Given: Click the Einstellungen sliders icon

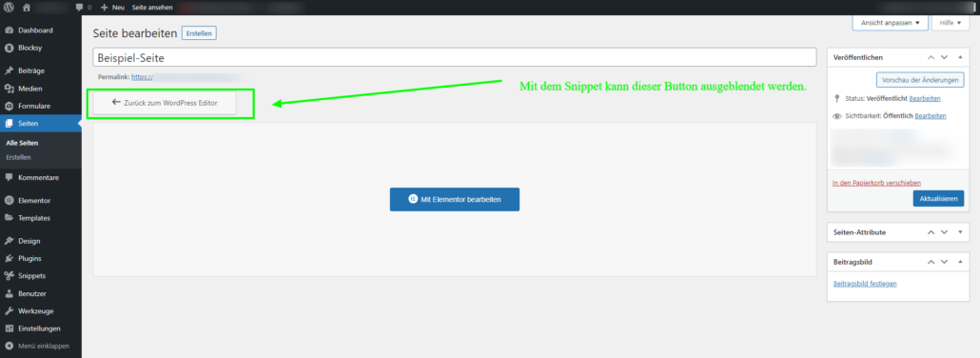Looking at the screenshot, I should click(x=9, y=328).
